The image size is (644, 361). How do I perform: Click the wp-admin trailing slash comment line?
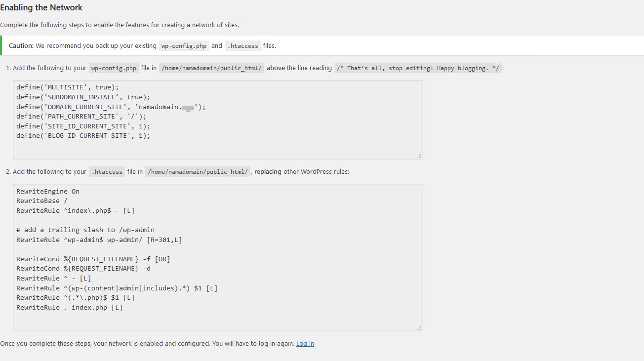click(85, 230)
